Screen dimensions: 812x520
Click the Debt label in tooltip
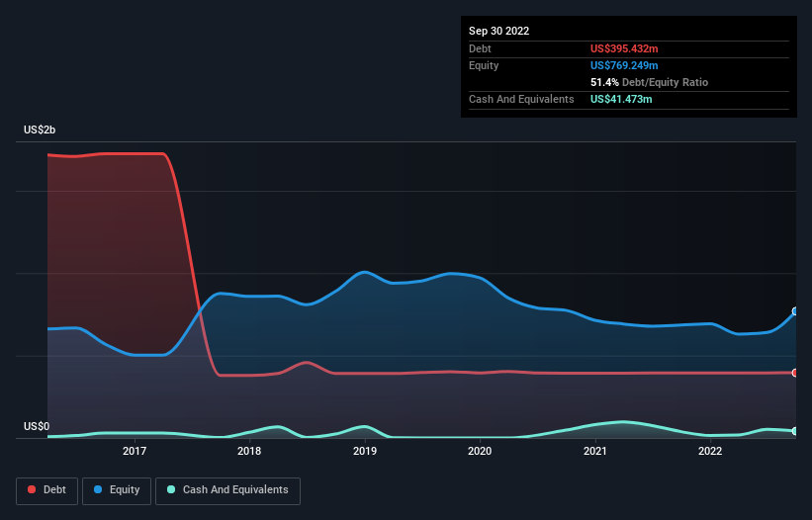click(x=480, y=48)
